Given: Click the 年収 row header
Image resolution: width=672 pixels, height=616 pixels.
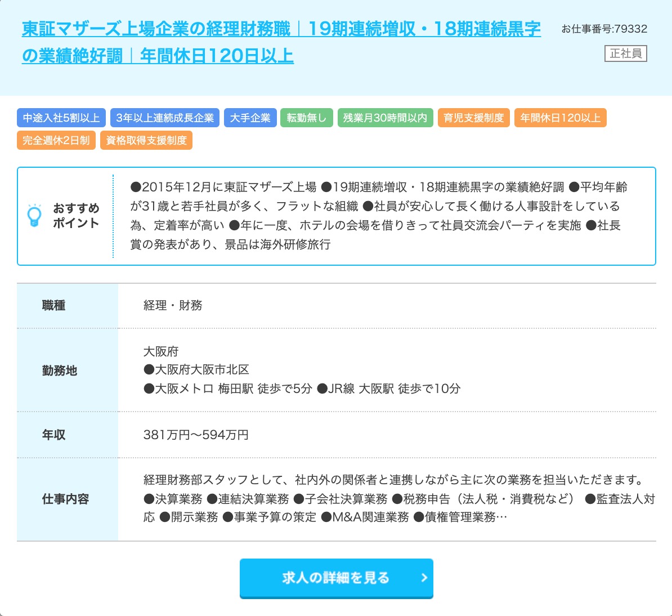Looking at the screenshot, I should click(x=54, y=435).
